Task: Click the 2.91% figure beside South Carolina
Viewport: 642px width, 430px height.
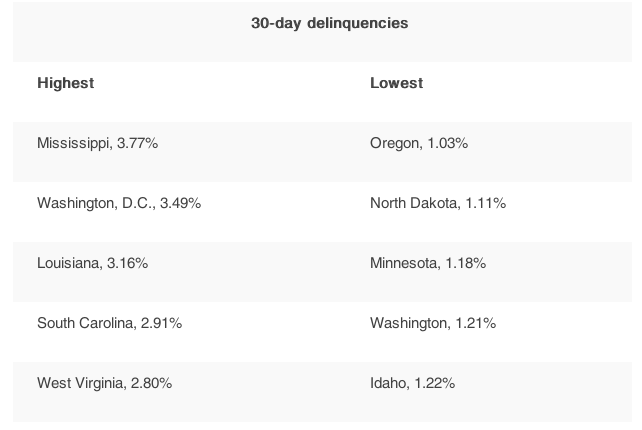Action: 161,323
